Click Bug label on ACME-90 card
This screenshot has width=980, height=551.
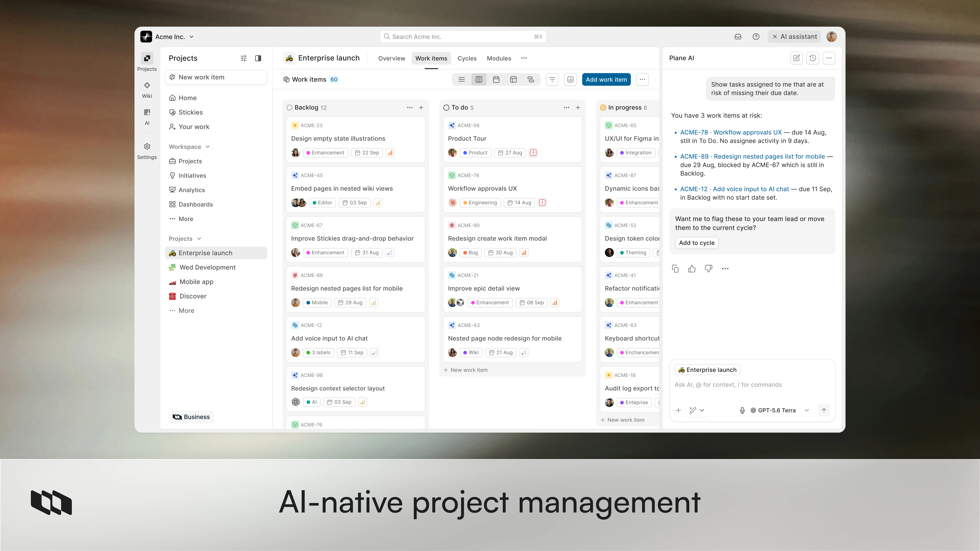(x=471, y=253)
